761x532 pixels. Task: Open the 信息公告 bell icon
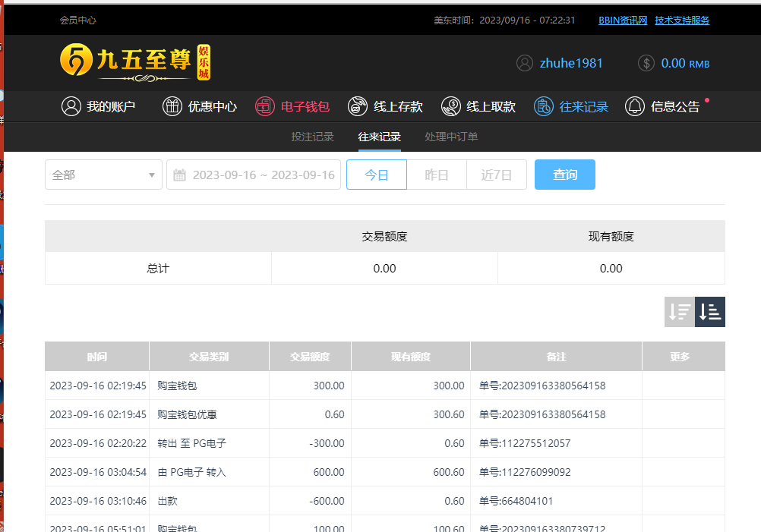click(x=635, y=106)
